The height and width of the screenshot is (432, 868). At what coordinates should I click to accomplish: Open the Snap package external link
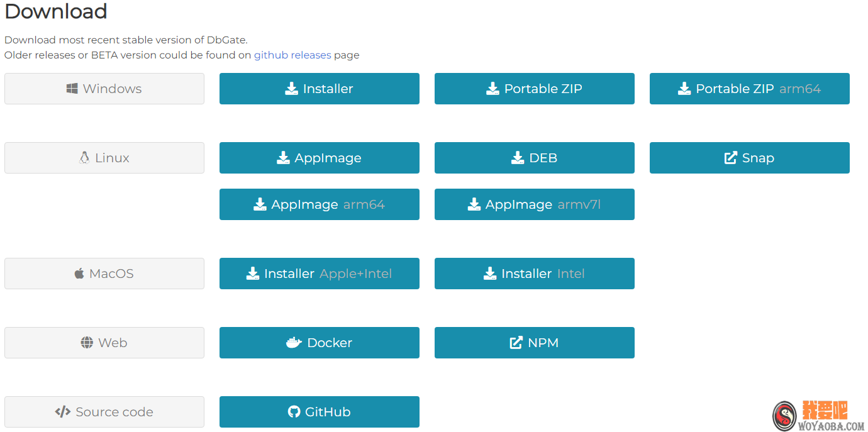pyautogui.click(x=749, y=158)
